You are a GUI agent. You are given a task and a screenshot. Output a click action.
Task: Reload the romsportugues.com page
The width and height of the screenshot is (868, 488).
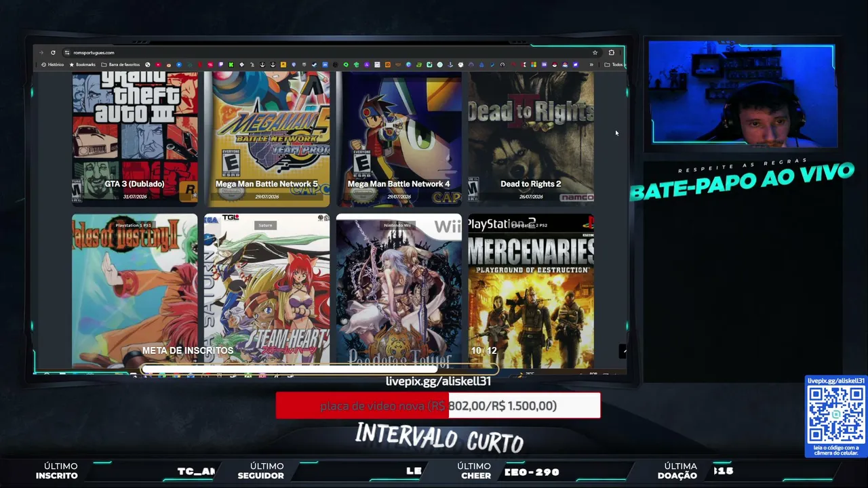point(53,53)
